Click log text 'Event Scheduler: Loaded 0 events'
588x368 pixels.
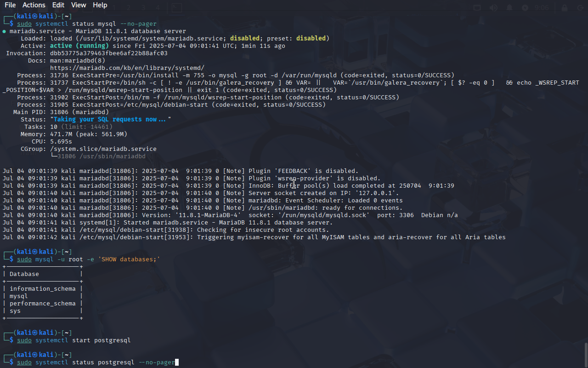click(344, 201)
